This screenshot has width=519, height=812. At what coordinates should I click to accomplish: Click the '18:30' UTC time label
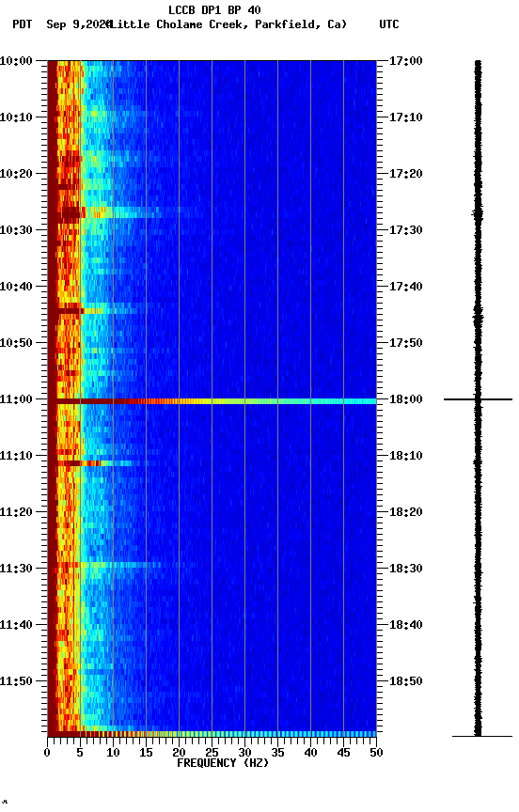coord(406,570)
